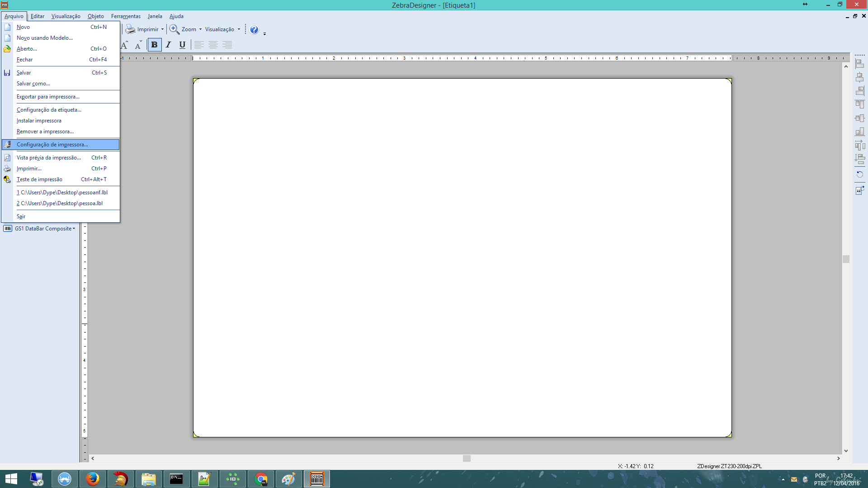The width and height of the screenshot is (868, 488).
Task: Expand the Imprimir dropdown arrow
Action: (162, 29)
